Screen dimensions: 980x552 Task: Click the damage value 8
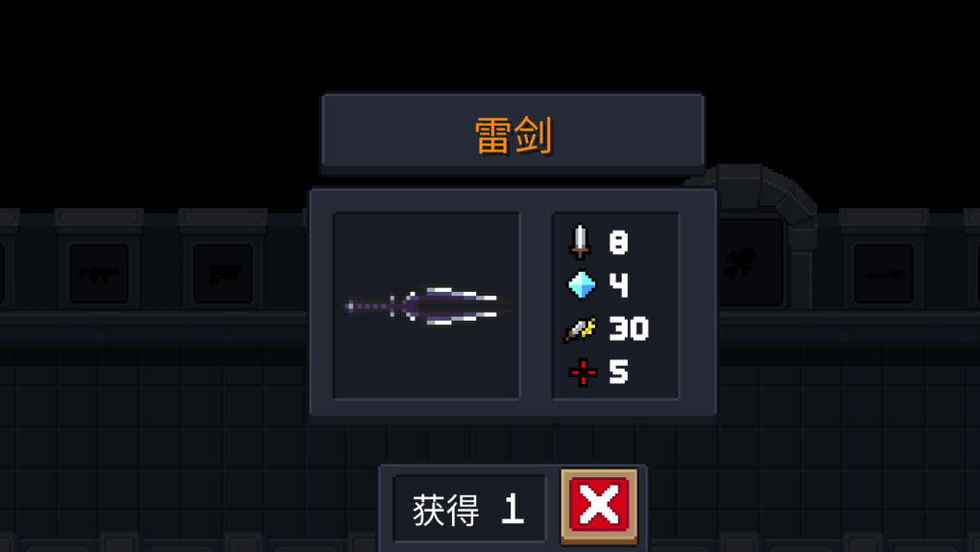click(618, 242)
